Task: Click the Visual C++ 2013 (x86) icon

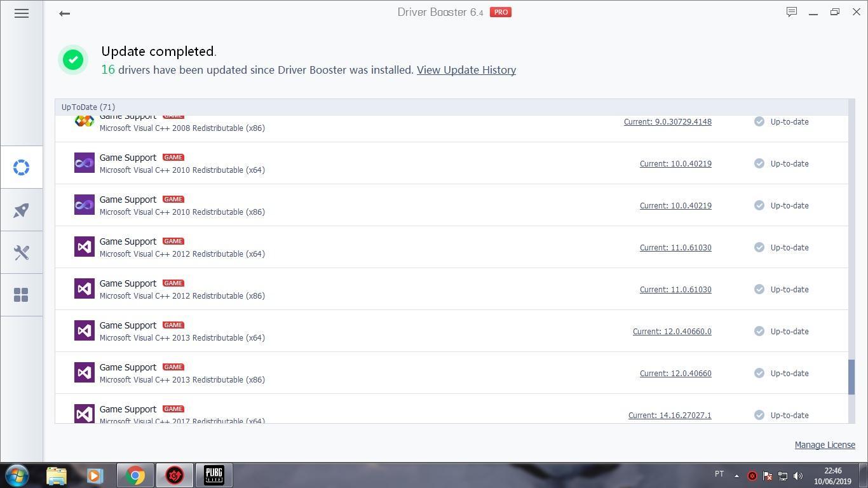Action: coord(85,372)
